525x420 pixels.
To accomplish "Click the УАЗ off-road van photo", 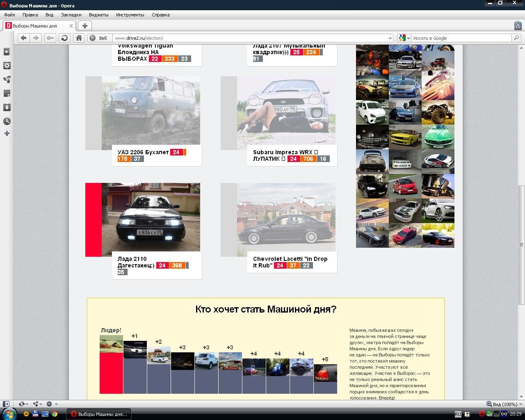I will (151, 110).
